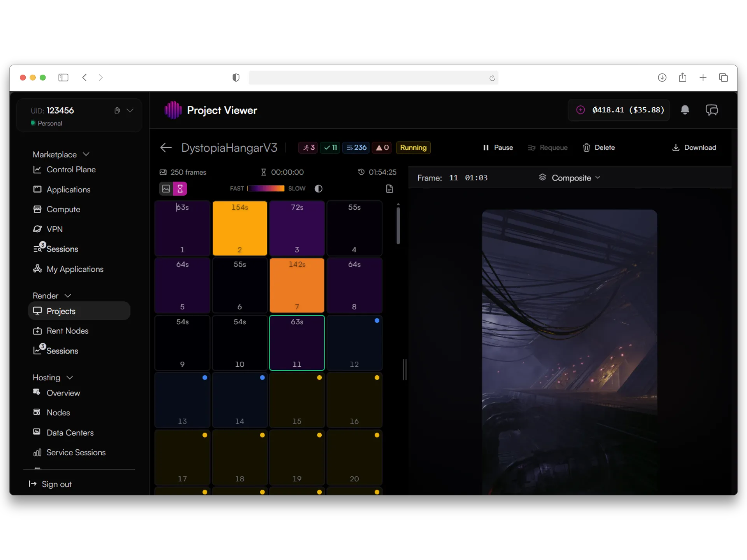
Task: Click the notification bell icon
Action: coord(685,110)
